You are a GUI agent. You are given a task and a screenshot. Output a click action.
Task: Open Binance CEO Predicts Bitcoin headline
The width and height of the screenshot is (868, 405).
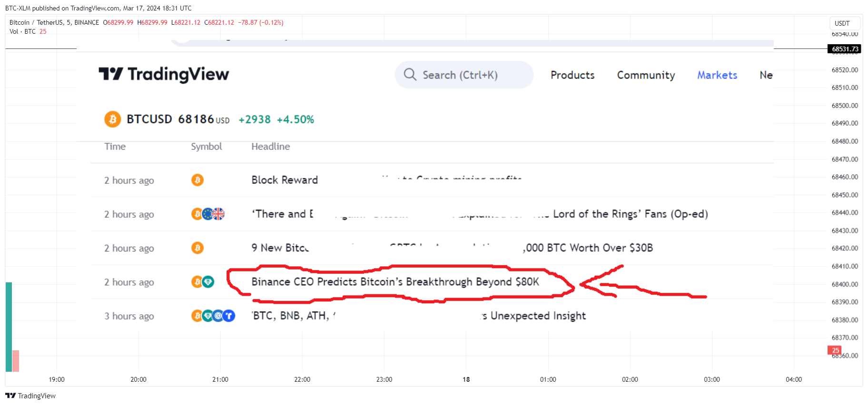(x=395, y=282)
